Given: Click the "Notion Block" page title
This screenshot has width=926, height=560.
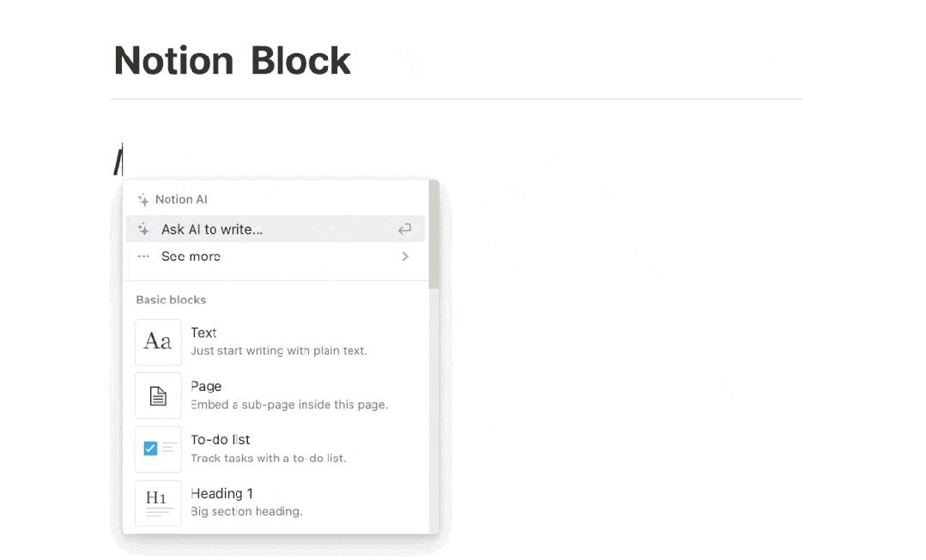Looking at the screenshot, I should tap(232, 61).
